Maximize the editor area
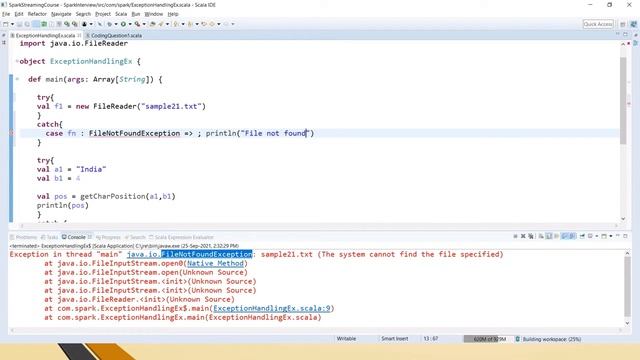The image size is (640, 360). [x=625, y=35]
